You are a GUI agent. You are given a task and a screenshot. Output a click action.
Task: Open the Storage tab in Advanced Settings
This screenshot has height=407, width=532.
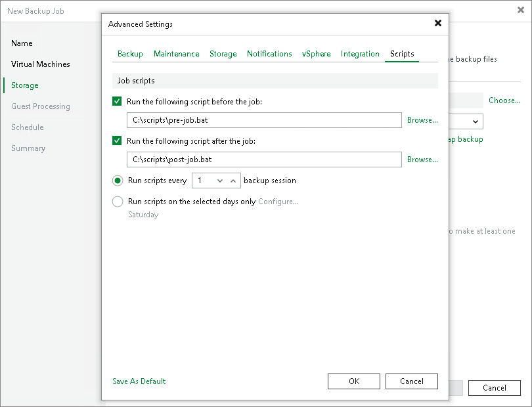pos(223,54)
